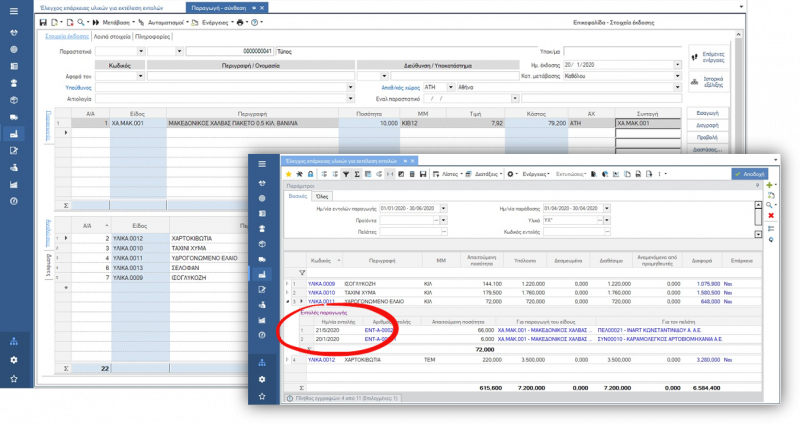Click the ΥΛΙΚΑ.0010 link in front grid
This screenshot has width=800, height=424.
coord(321,293)
